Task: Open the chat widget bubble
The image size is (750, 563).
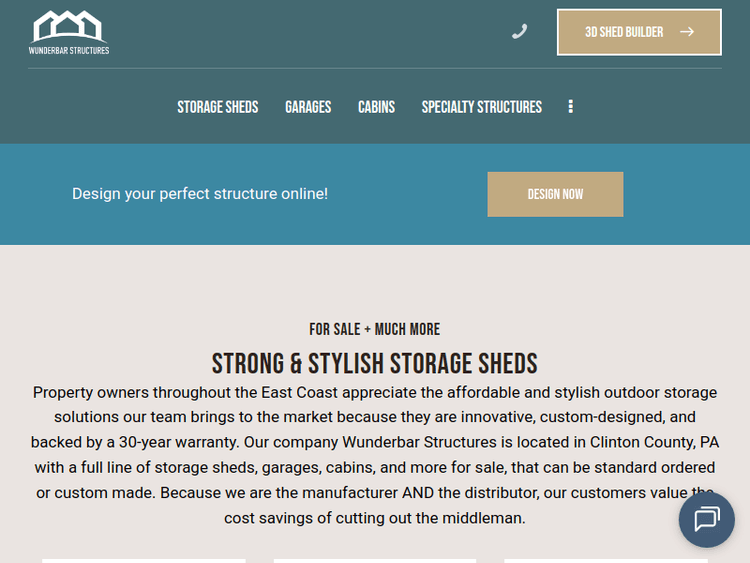Action: 707,519
